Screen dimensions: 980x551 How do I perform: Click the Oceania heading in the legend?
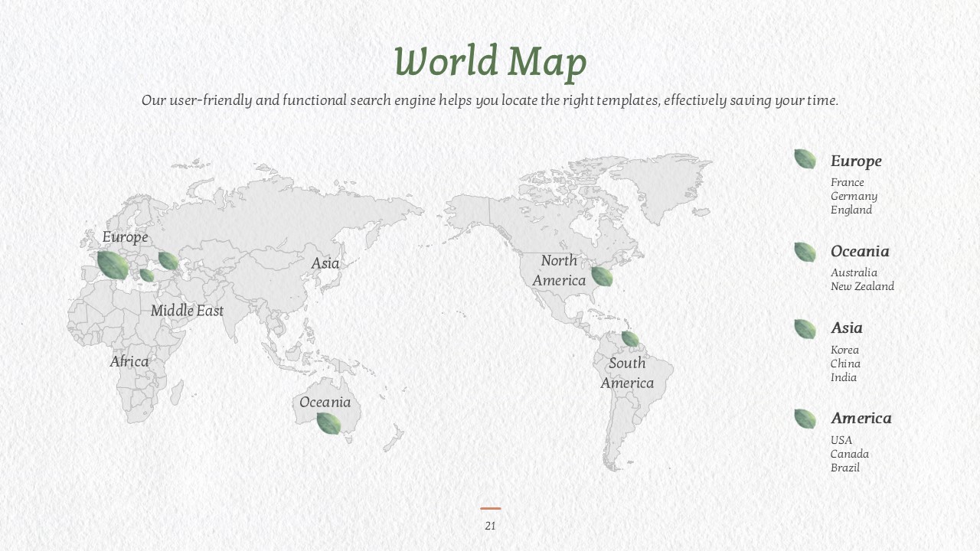[x=860, y=252]
